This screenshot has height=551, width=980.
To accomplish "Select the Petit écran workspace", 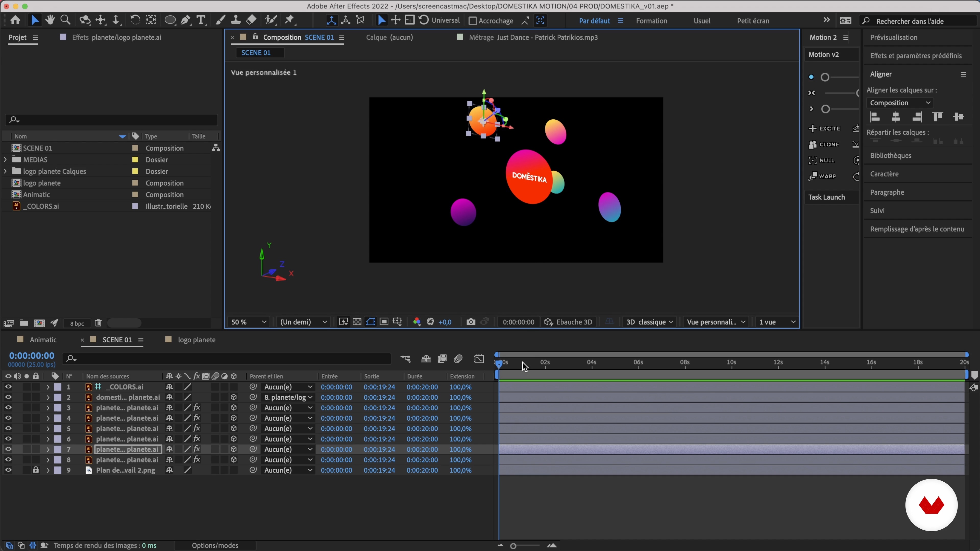I will 753,21.
